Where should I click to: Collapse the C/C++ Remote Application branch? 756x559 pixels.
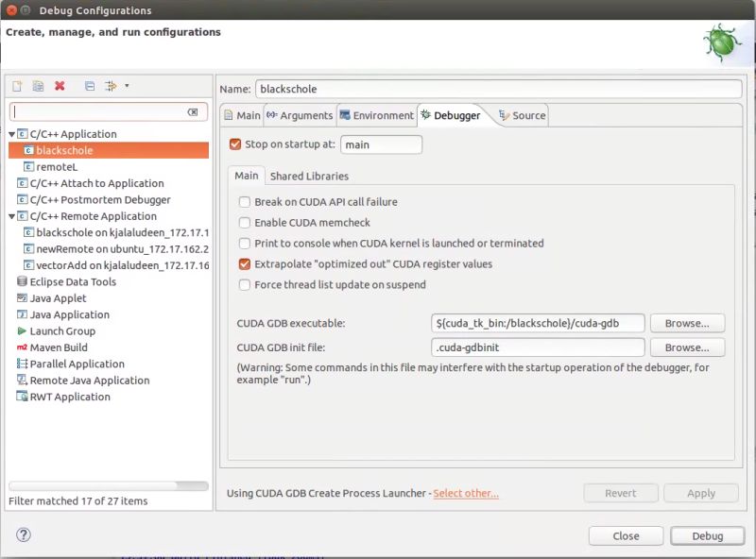coord(11,215)
